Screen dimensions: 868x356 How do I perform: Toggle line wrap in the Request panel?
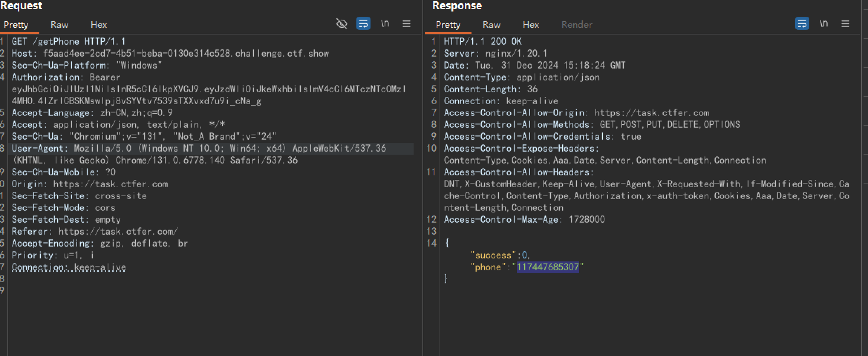tap(363, 24)
